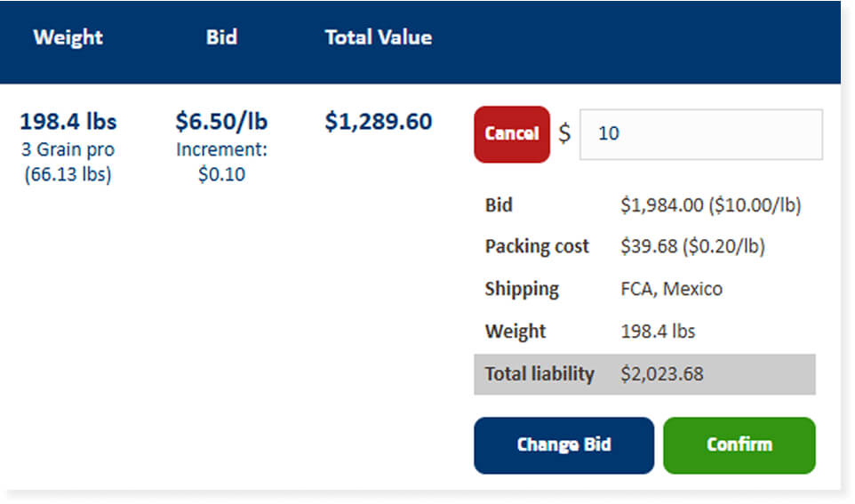Click the Bid column header
The height and width of the screenshot is (504, 855).
221,37
